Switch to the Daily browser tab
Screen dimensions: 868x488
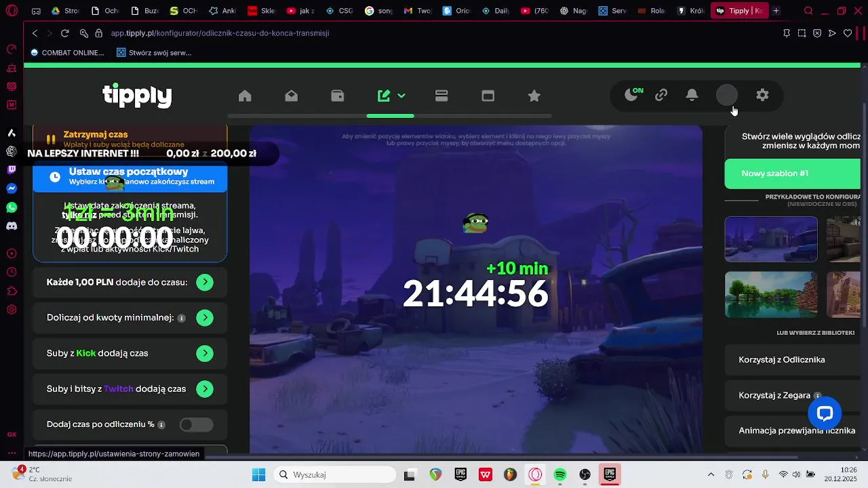tap(494, 11)
